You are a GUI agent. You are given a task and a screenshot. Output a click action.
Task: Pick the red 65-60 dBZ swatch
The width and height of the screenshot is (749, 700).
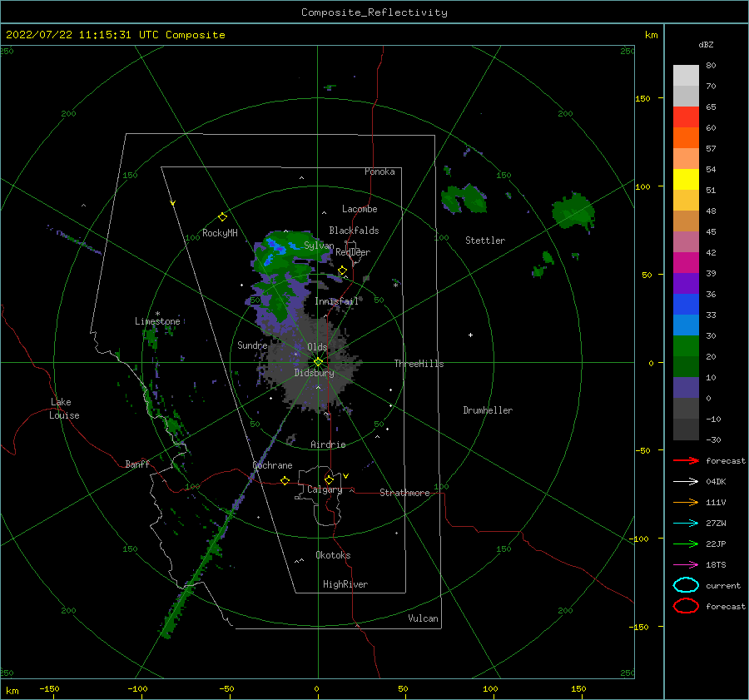pos(686,117)
